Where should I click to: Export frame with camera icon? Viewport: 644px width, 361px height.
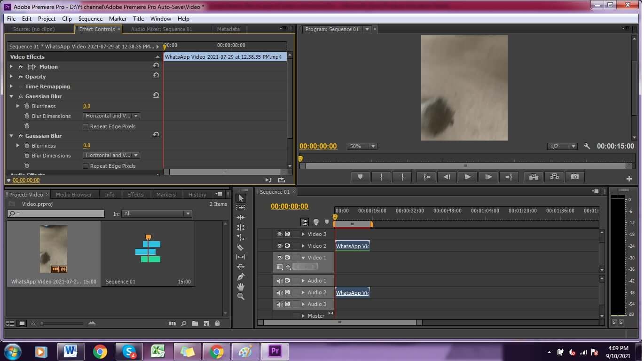point(575,177)
